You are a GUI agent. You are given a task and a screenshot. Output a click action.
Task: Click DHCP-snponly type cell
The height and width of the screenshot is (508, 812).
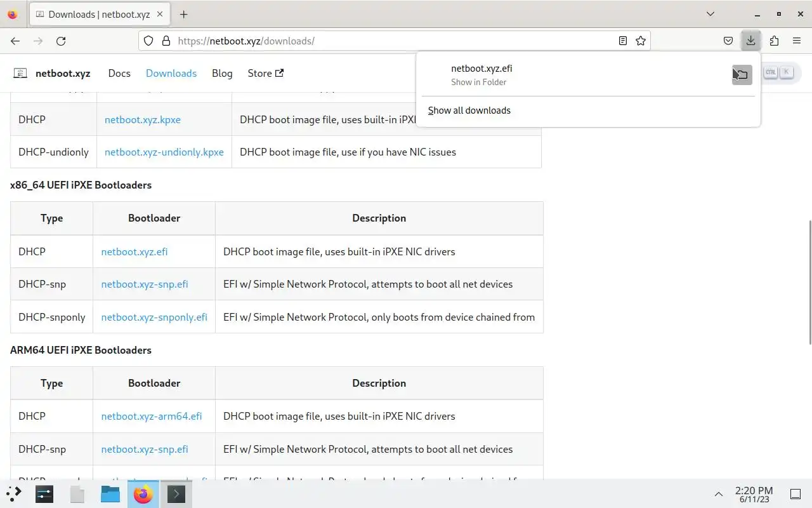(52, 317)
